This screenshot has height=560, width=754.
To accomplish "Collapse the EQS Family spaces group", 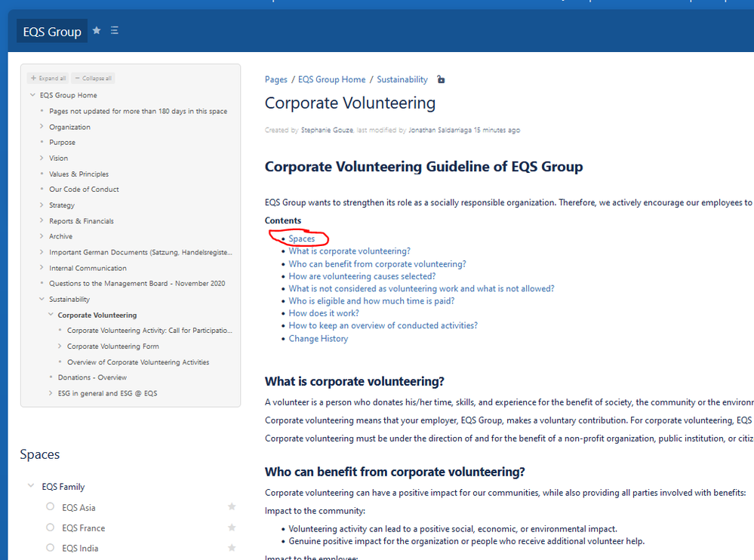I will point(31,486).
